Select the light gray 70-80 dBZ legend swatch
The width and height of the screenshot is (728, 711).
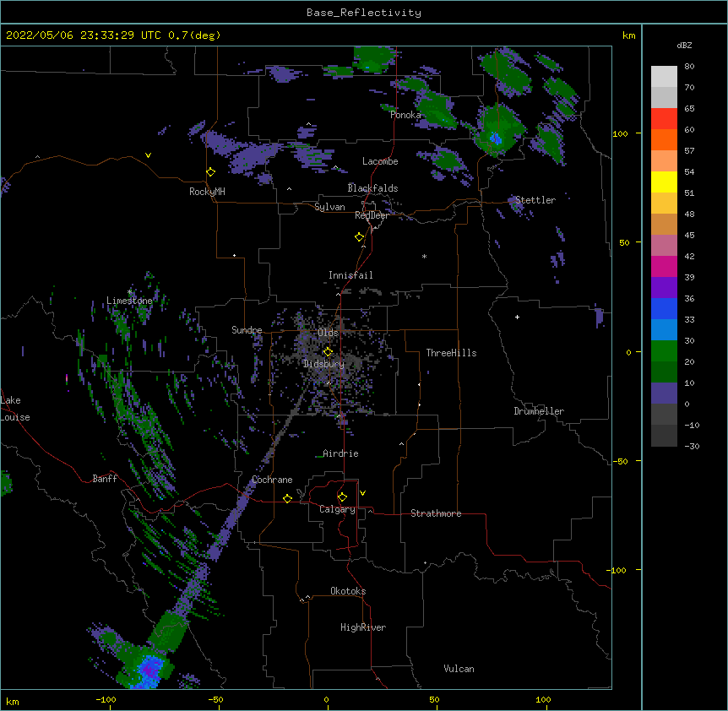664,77
